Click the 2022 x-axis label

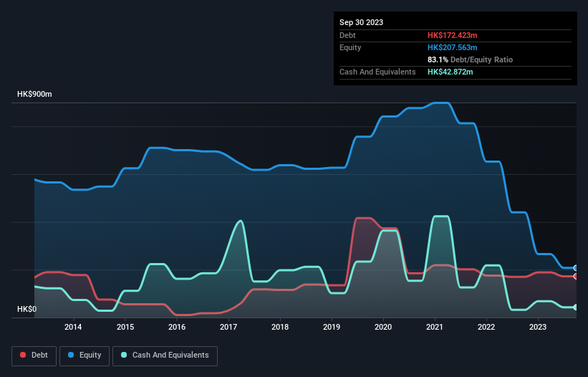[486, 327]
